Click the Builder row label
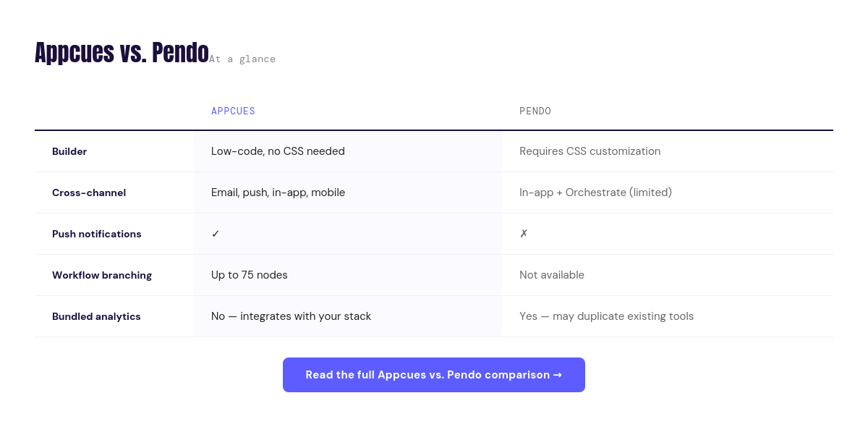This screenshot has width=868, height=427. tap(69, 151)
